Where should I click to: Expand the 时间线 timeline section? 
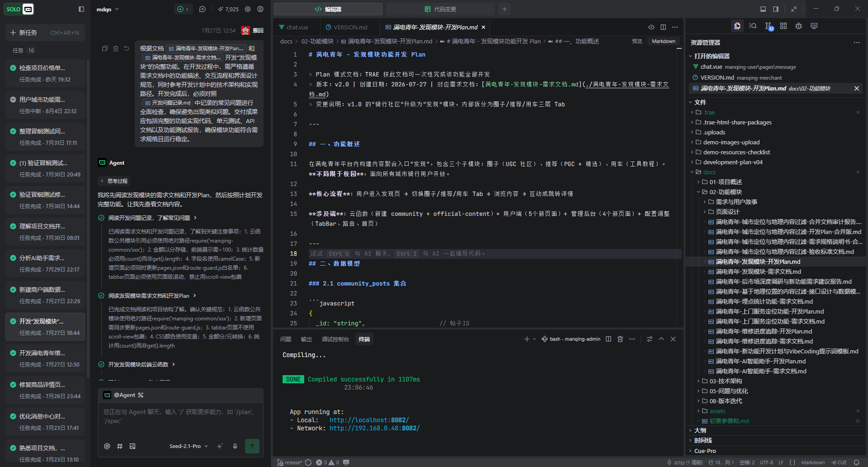pos(703,440)
